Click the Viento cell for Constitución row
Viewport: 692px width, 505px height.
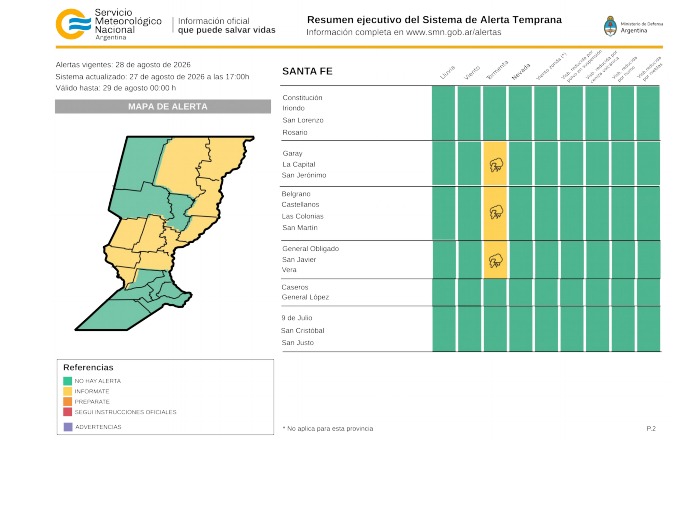point(469,113)
